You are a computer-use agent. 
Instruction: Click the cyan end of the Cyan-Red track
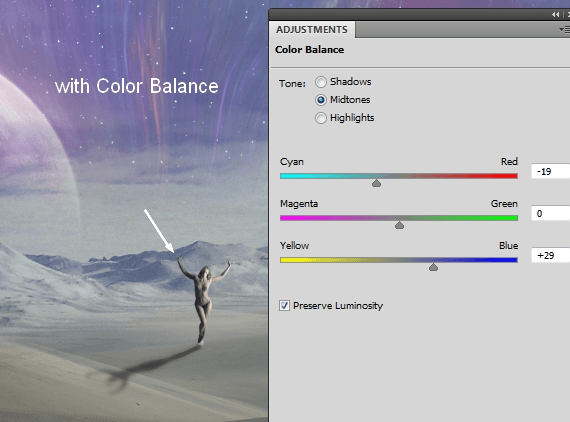pyautogui.click(x=286, y=176)
